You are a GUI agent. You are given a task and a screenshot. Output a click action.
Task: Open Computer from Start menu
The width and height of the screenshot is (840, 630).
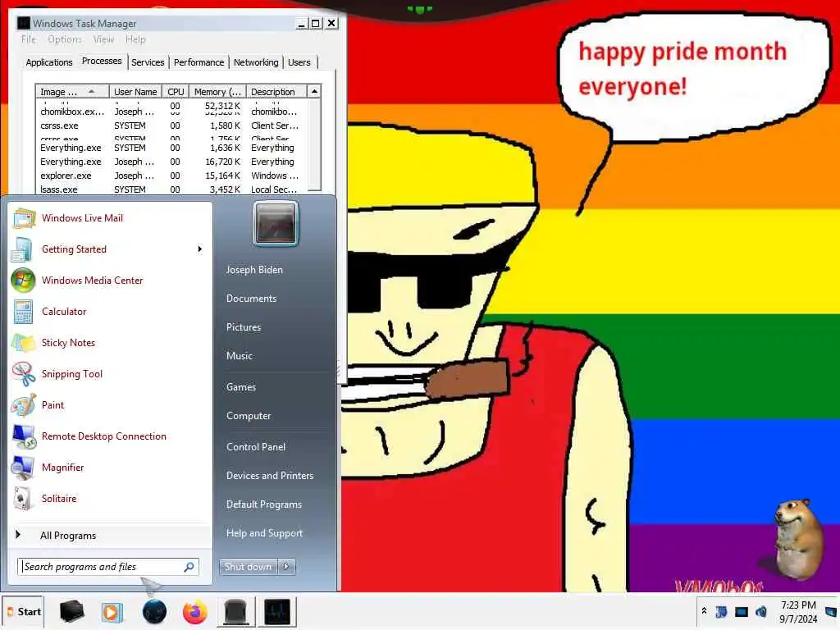coord(249,416)
